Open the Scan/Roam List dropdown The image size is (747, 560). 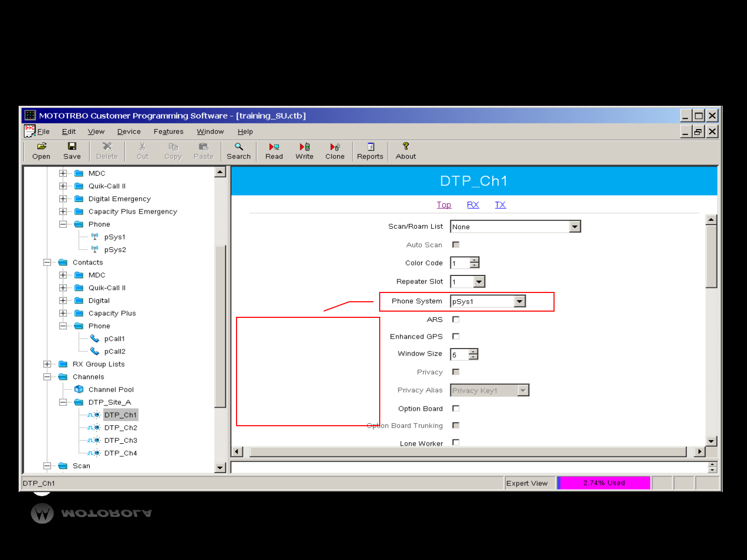coord(575,227)
